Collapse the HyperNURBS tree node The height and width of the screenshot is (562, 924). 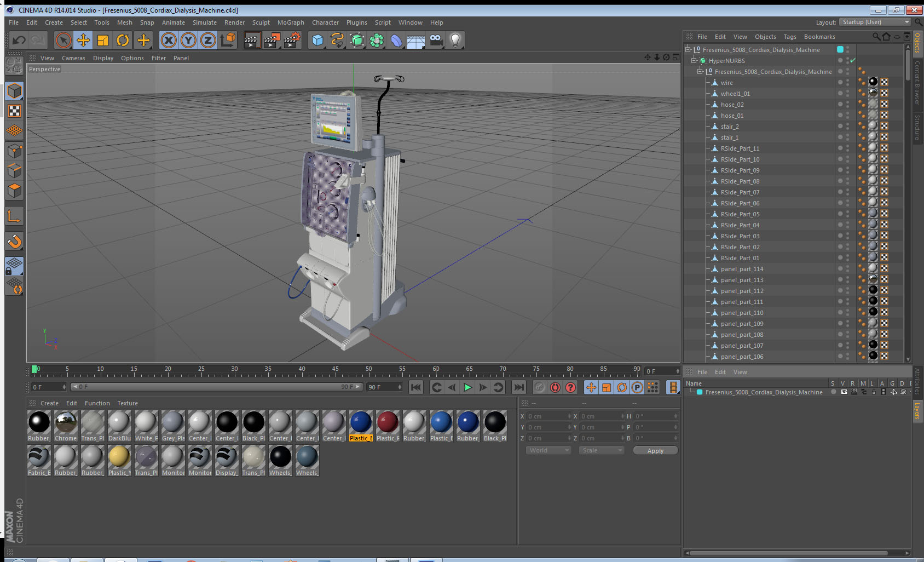pyautogui.click(x=694, y=60)
